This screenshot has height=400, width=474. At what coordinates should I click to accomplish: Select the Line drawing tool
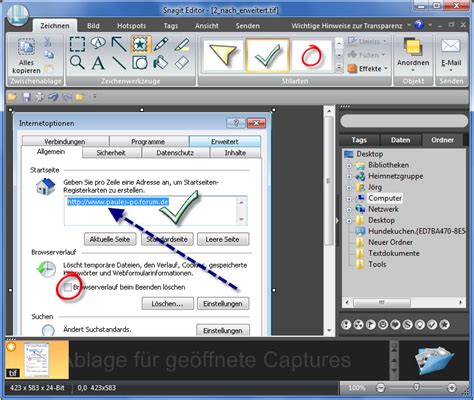point(119,63)
